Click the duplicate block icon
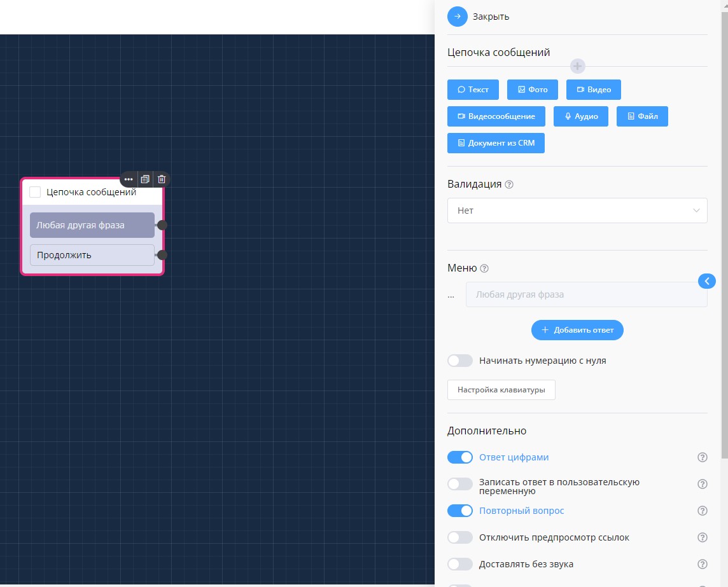Image resolution: width=728 pixels, height=587 pixels. coord(145,179)
